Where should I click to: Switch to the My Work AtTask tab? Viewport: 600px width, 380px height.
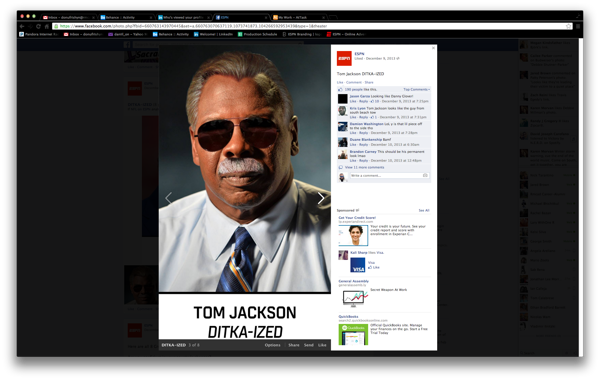tap(299, 17)
